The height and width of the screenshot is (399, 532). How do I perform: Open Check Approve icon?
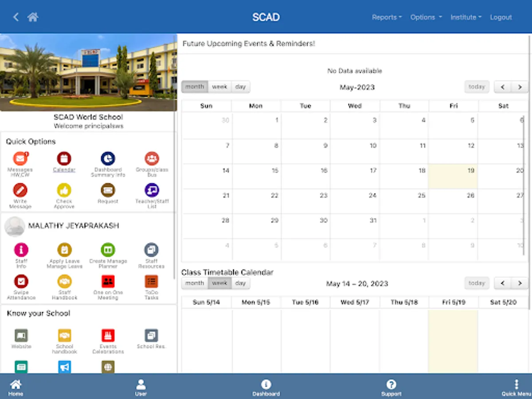click(64, 190)
